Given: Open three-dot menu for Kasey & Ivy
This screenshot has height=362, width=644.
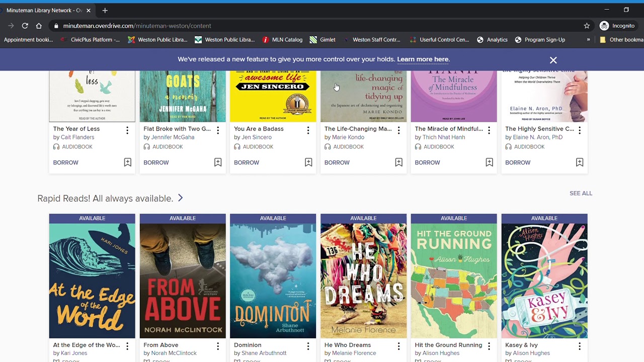Looking at the screenshot, I should point(580,346).
